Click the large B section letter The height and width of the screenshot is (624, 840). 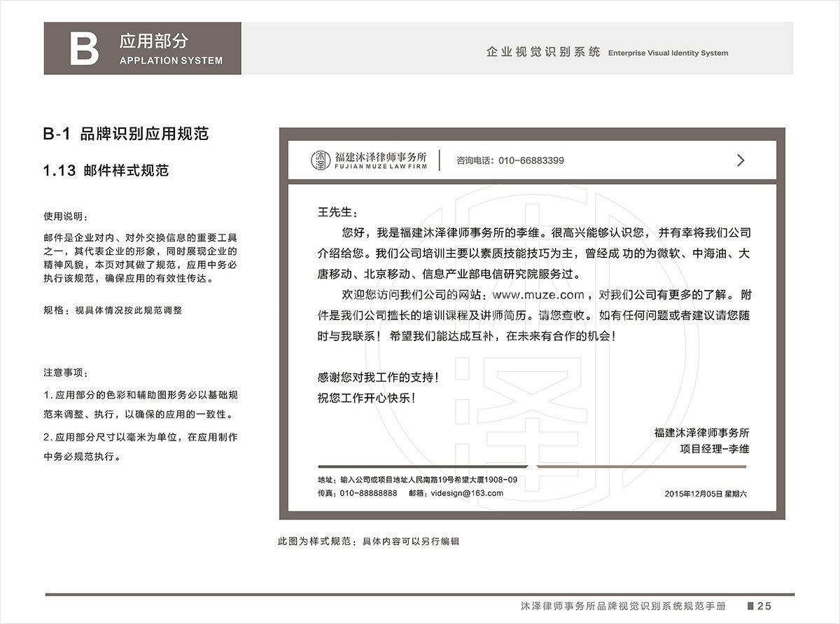[x=84, y=49]
